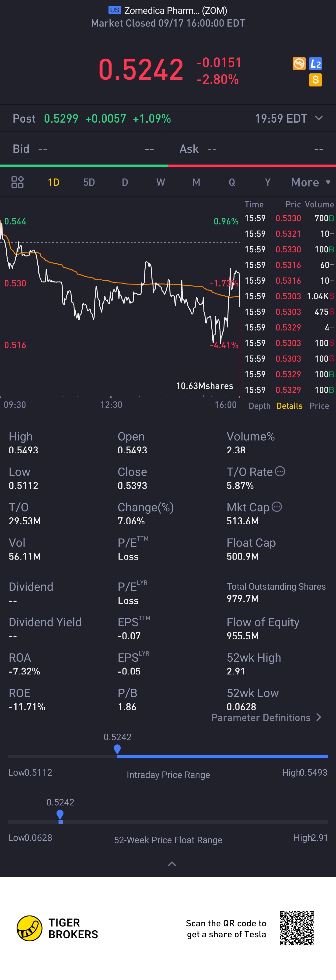Viewport: 336px width, 980px height.
Task: Tap the yellow dollar sign badge
Action: (315, 80)
